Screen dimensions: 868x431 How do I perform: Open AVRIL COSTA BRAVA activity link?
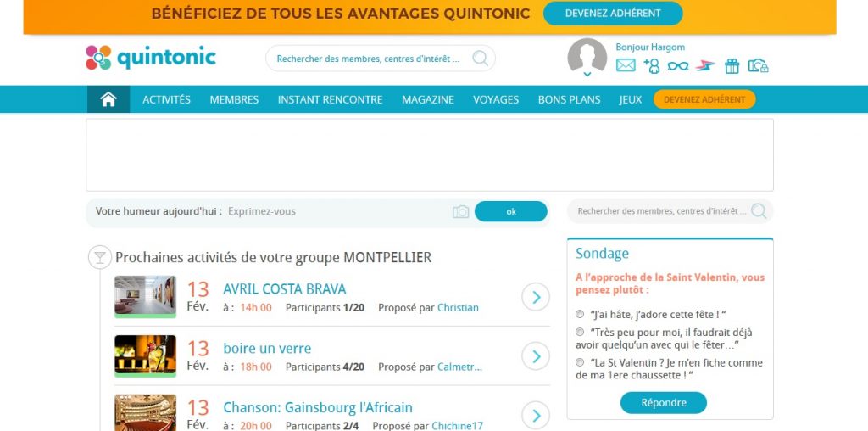click(285, 289)
